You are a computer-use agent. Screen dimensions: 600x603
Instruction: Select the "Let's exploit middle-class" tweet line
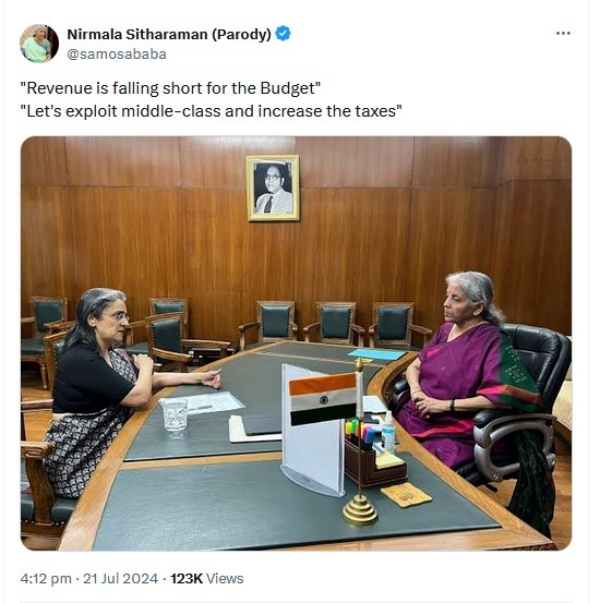tap(211, 112)
